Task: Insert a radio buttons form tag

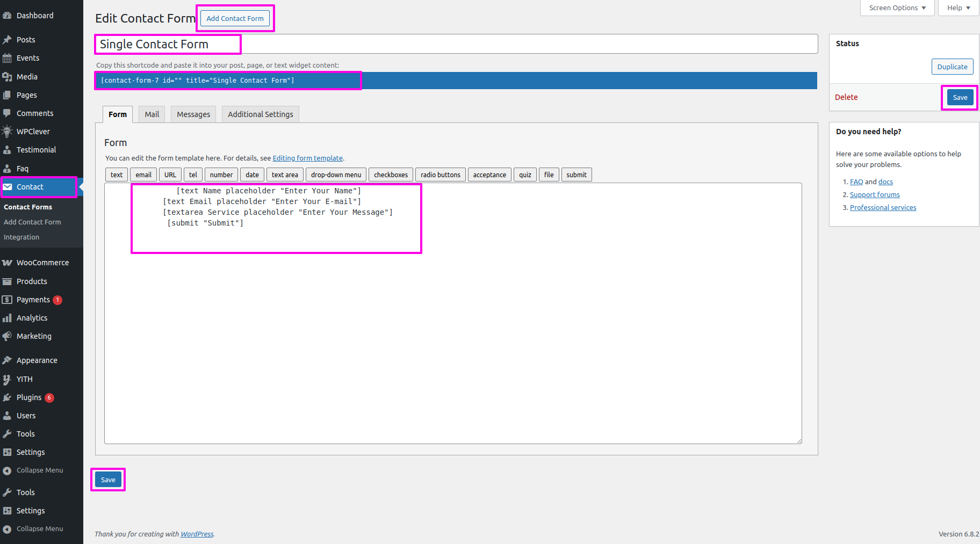Action: [440, 175]
